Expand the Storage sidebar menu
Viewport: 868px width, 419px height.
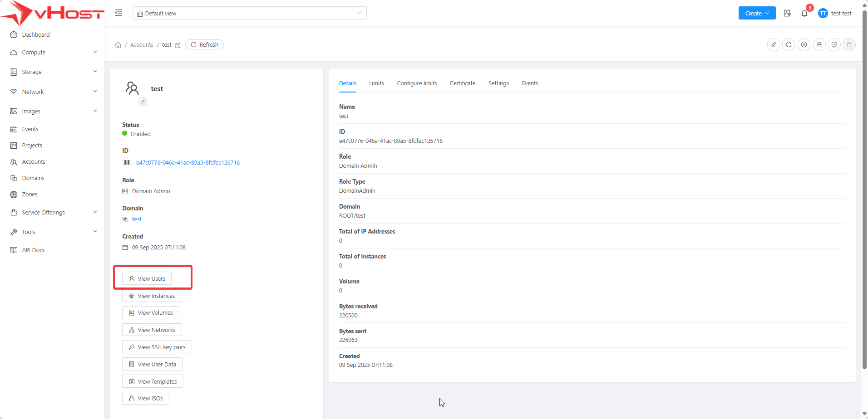54,72
